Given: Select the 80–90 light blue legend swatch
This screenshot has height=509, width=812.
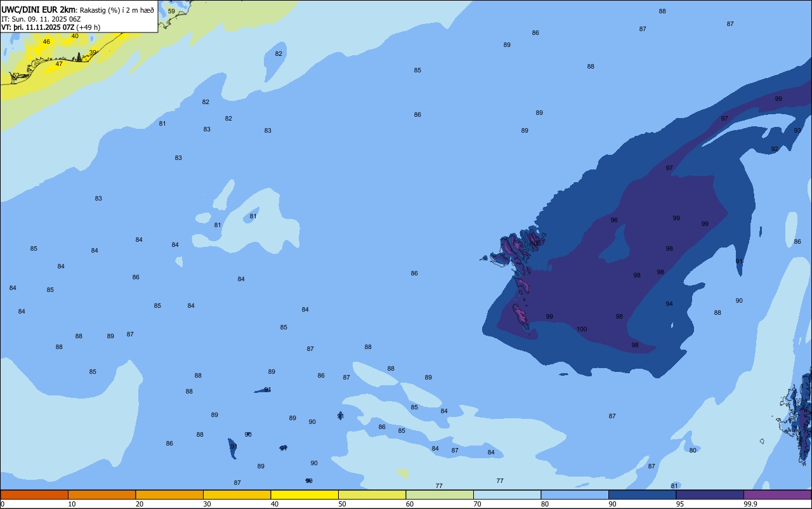Looking at the screenshot, I should 575,494.
